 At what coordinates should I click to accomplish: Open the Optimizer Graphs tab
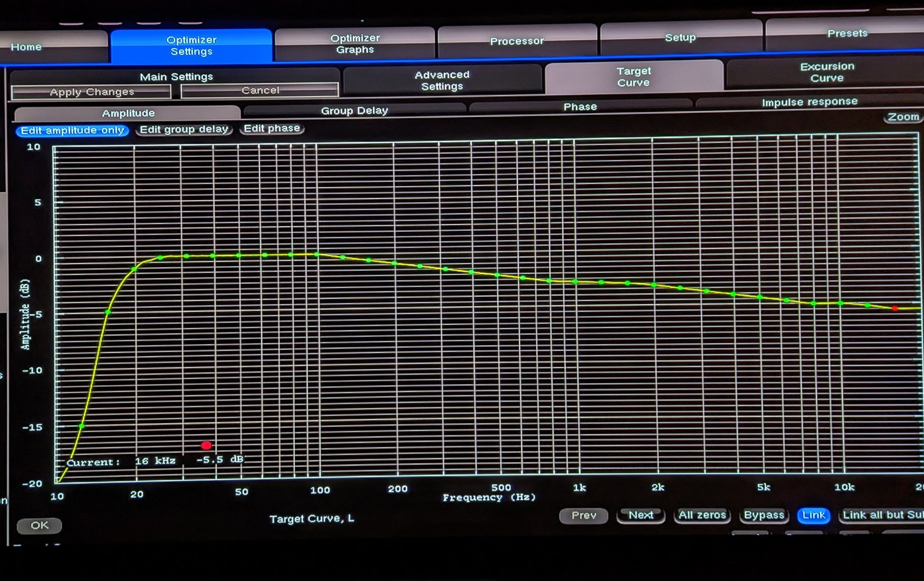click(x=355, y=44)
